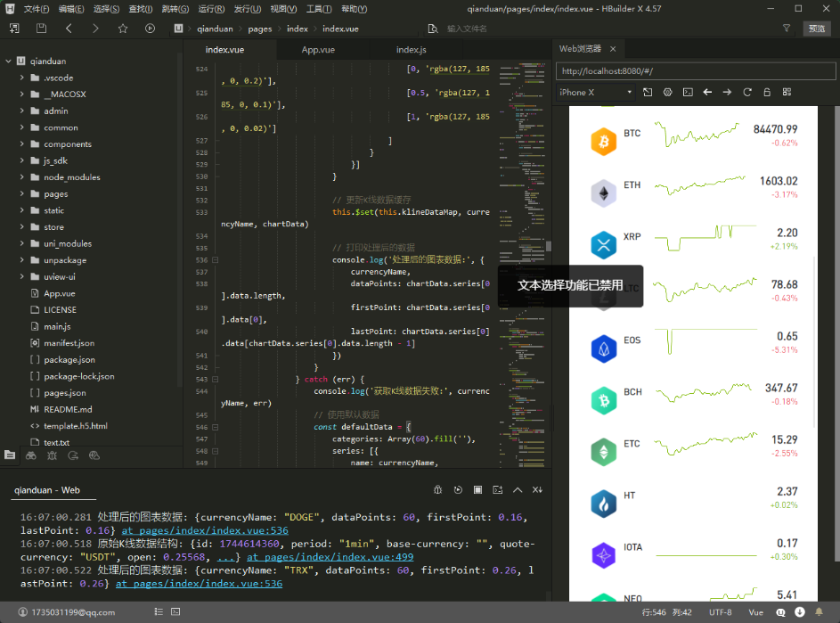This screenshot has height=623, width=840.
Task: Open main.js in the project tree
Action: [x=57, y=326]
